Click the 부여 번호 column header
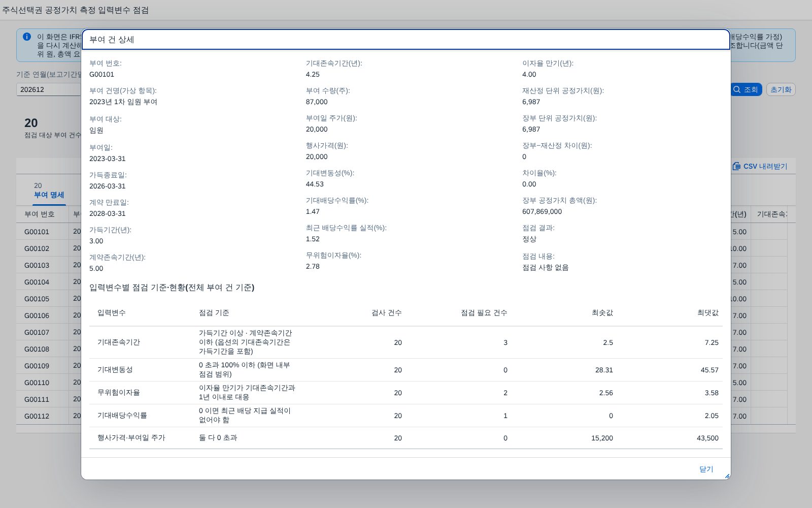 point(40,214)
